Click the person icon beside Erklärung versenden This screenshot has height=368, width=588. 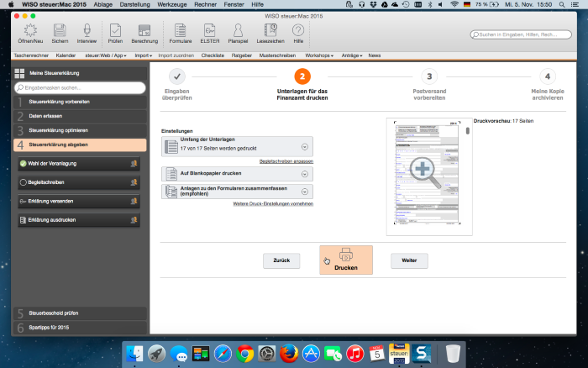click(x=134, y=201)
